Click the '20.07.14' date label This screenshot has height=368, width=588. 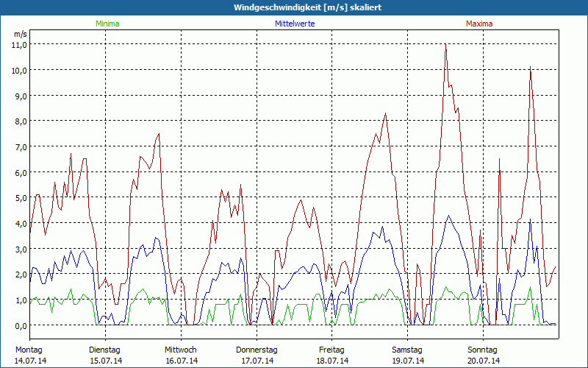point(484,361)
